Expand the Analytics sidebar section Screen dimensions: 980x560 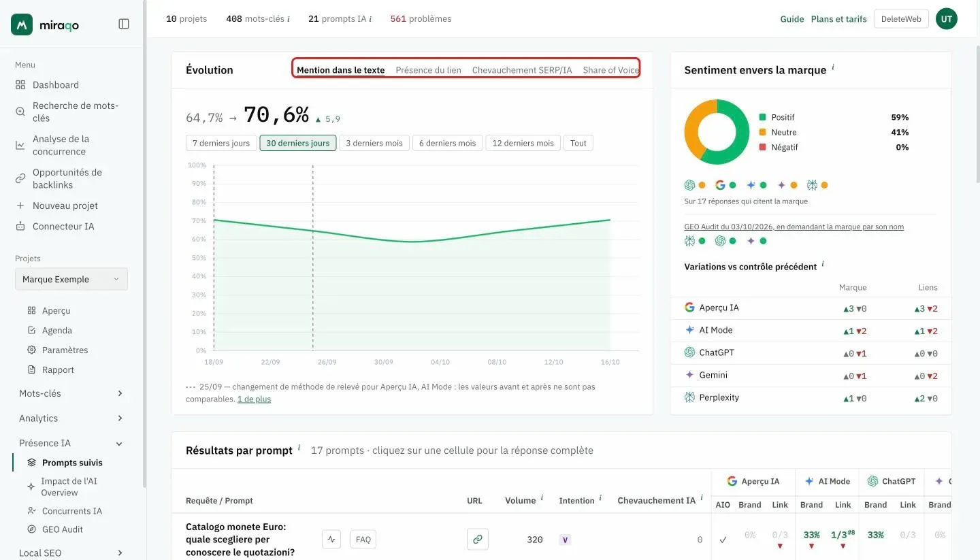click(x=71, y=418)
